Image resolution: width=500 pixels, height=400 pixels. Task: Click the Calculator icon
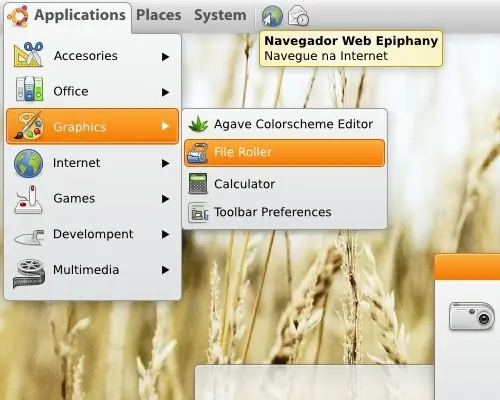point(198,183)
